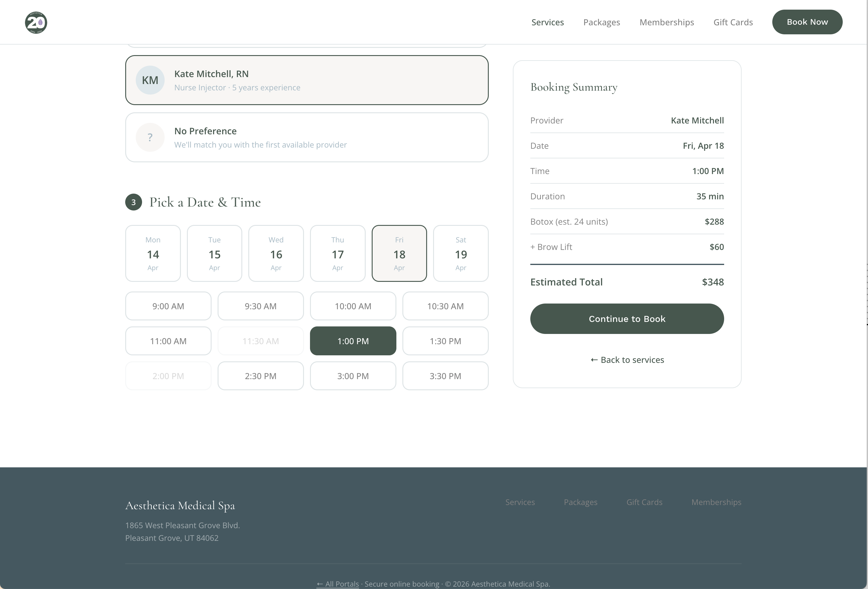Pick Wednesday April 16

tap(276, 253)
